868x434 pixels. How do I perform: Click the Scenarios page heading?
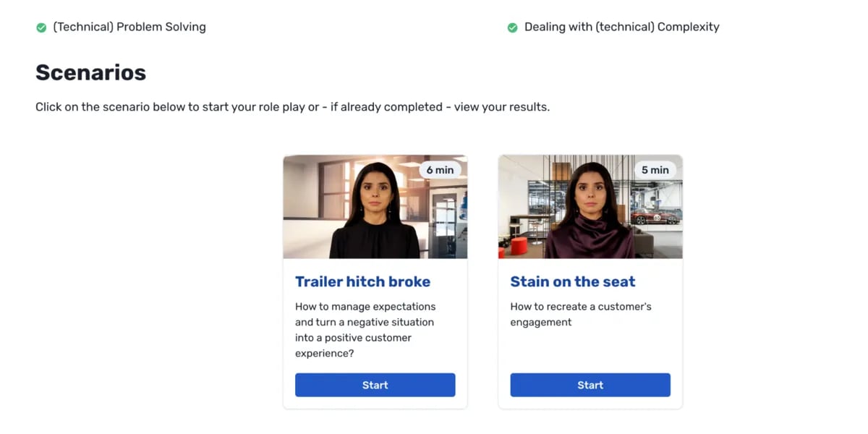tap(90, 72)
